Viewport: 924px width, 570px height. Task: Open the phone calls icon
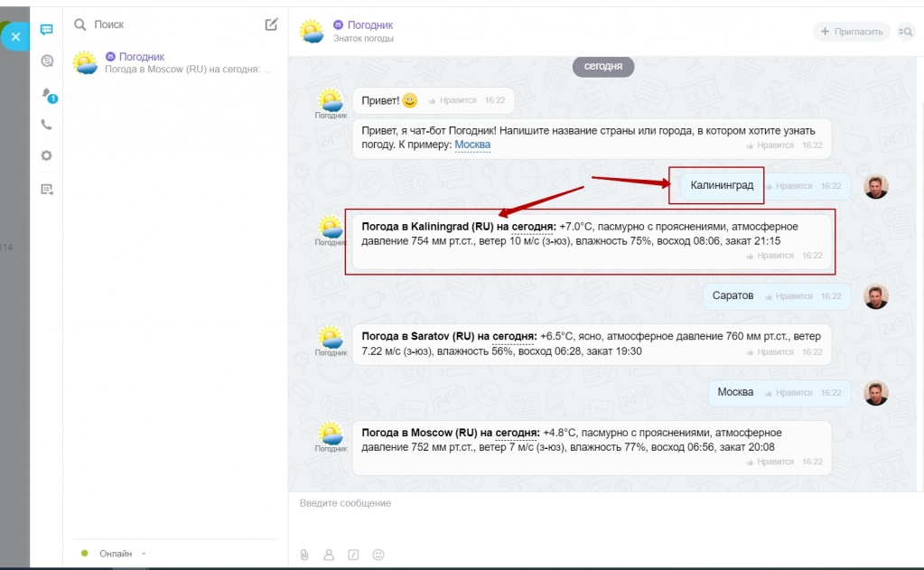[47, 125]
